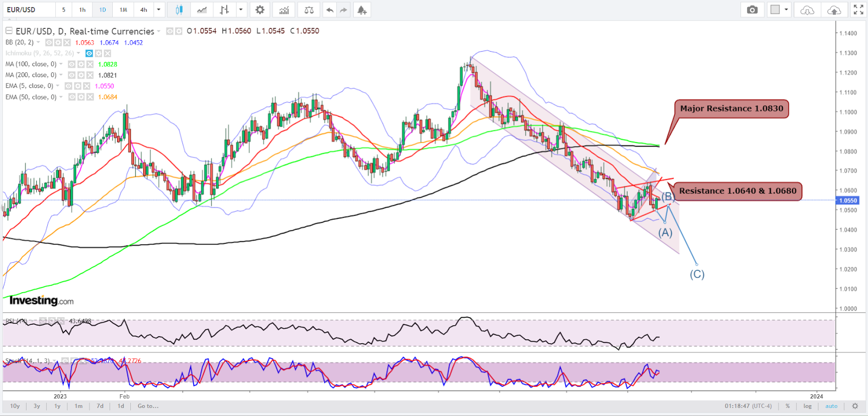Set the date range to 3y

[x=37, y=406]
